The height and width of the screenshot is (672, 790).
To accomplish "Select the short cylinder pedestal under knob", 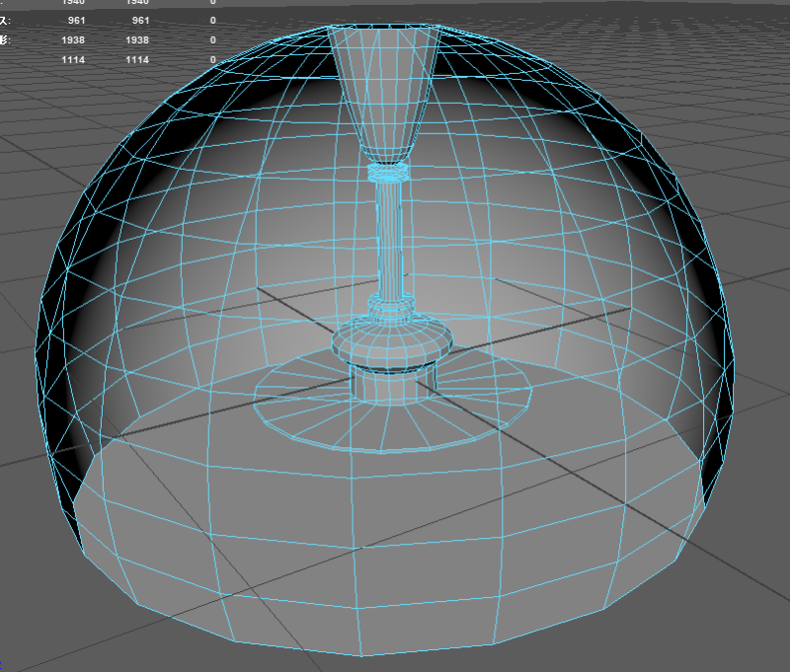I will tap(392, 386).
